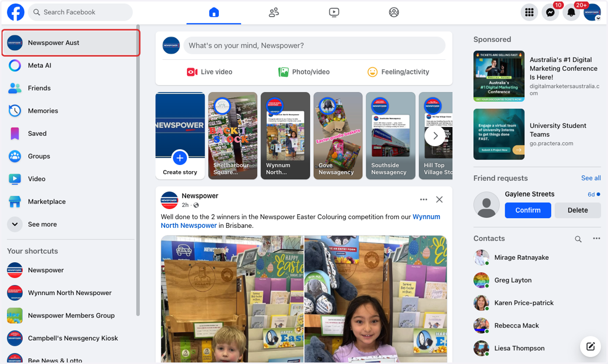The image size is (608, 364).
Task: Open Memories in the sidebar
Action: [x=70, y=111]
